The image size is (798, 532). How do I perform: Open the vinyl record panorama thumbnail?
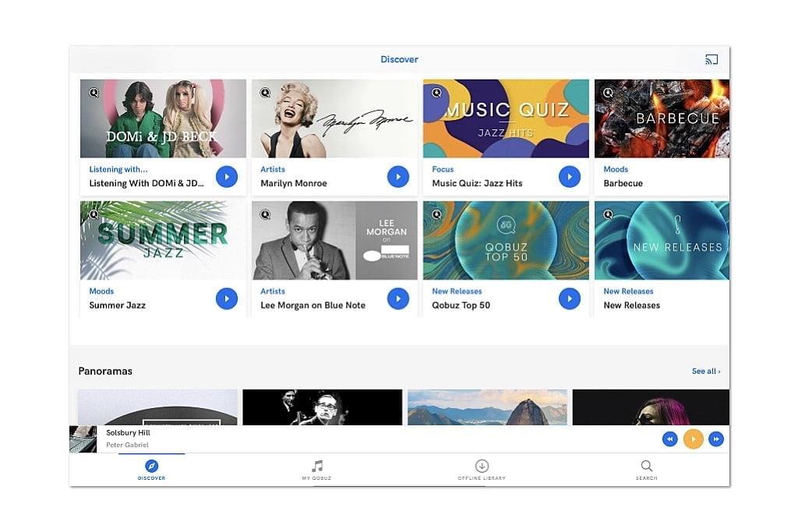point(157,407)
